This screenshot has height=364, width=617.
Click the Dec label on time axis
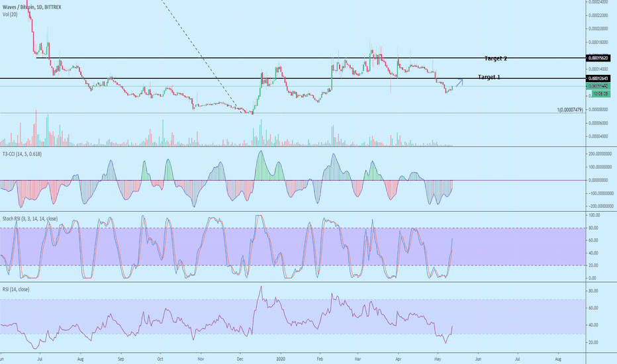(x=240, y=359)
